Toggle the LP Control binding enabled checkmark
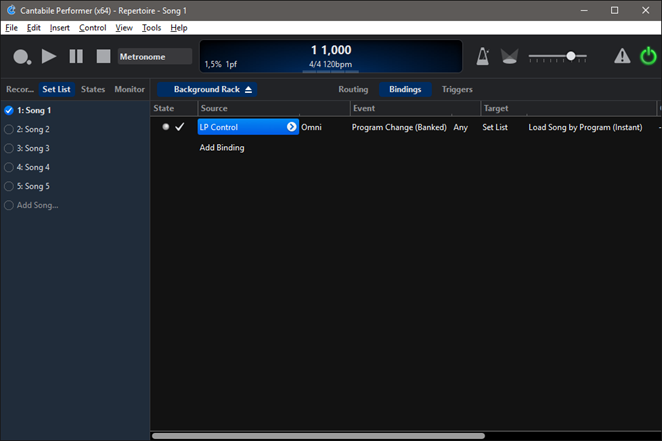 tap(179, 127)
